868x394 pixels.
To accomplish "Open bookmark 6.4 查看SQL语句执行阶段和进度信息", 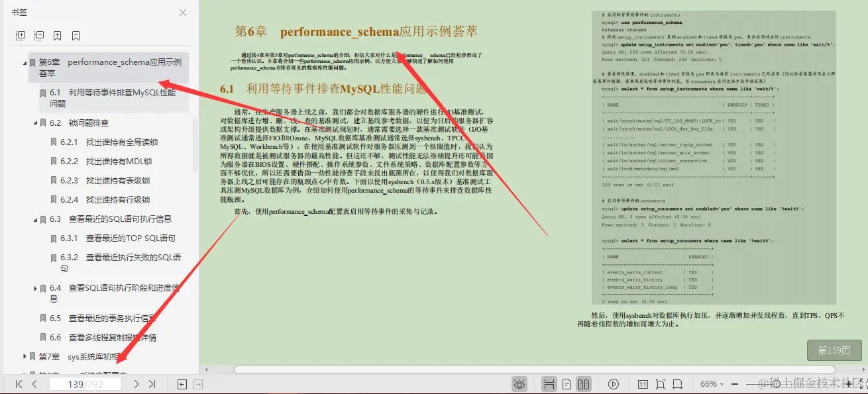I will (115, 293).
